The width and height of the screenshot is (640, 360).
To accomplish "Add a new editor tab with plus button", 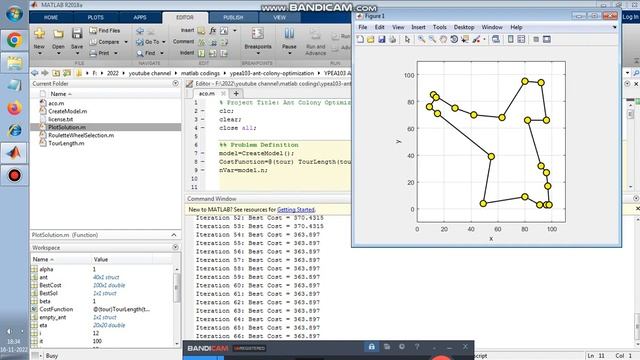I will [x=236, y=93].
